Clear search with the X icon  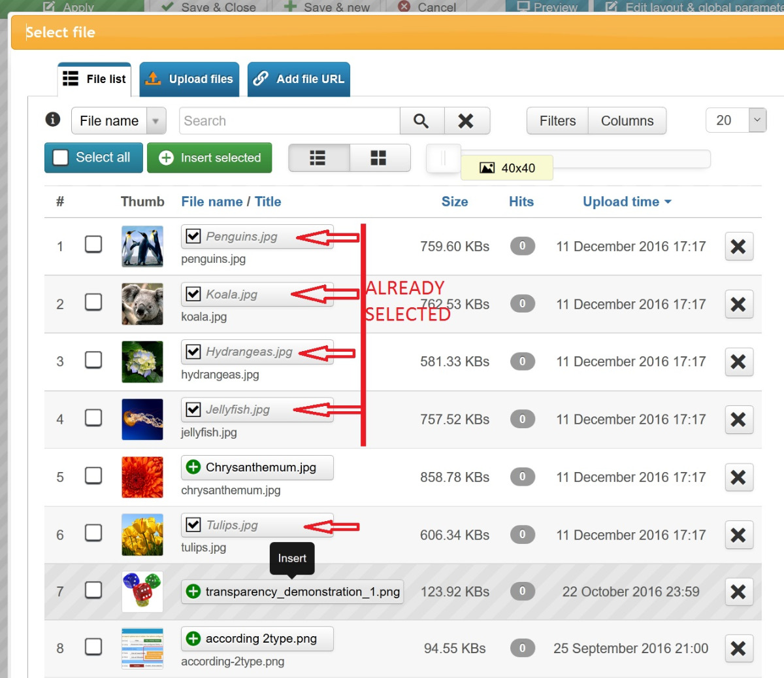click(x=466, y=121)
